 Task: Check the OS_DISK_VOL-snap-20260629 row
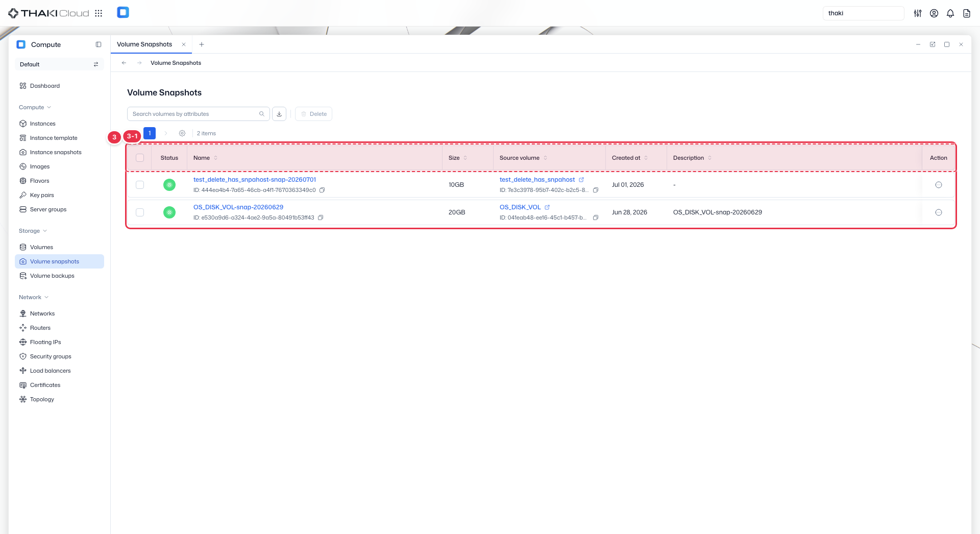140,212
